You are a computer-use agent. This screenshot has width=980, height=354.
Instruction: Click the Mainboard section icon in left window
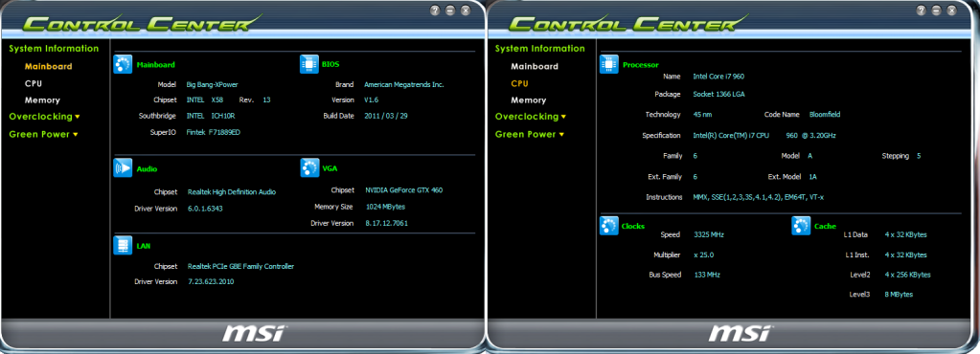(x=123, y=64)
